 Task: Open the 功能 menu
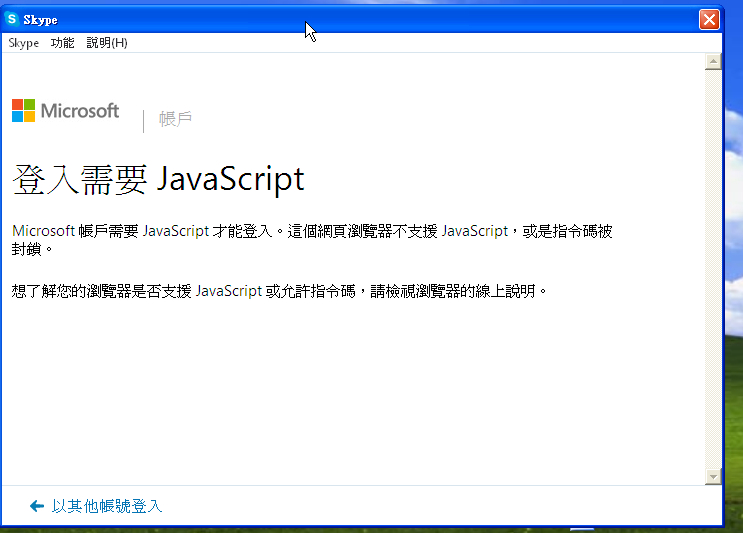[63, 43]
